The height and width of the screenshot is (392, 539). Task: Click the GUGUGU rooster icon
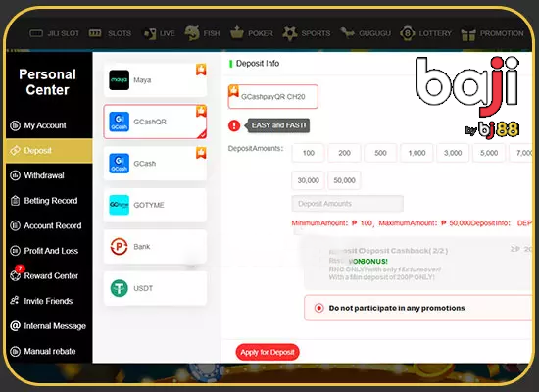pyautogui.click(x=348, y=33)
